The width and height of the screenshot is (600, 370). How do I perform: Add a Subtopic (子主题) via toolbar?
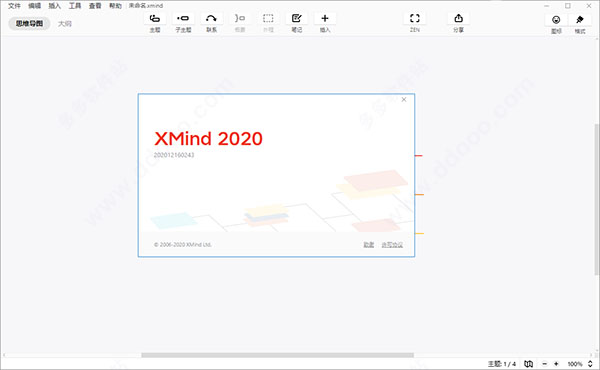[183, 18]
